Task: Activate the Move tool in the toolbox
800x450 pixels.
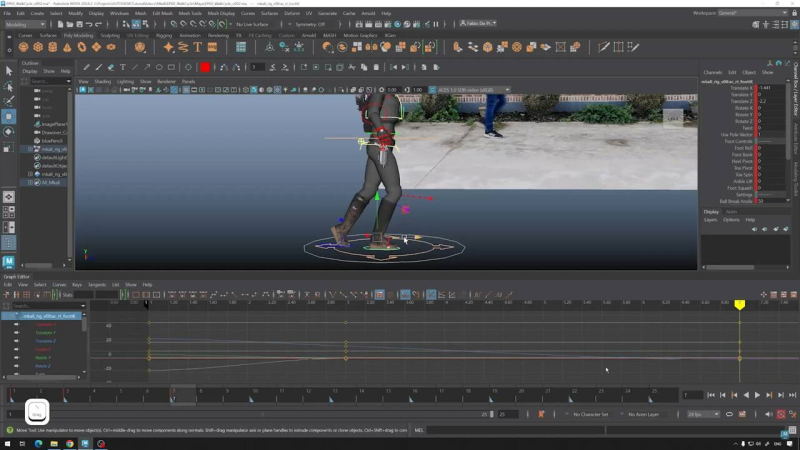Action: [x=9, y=117]
